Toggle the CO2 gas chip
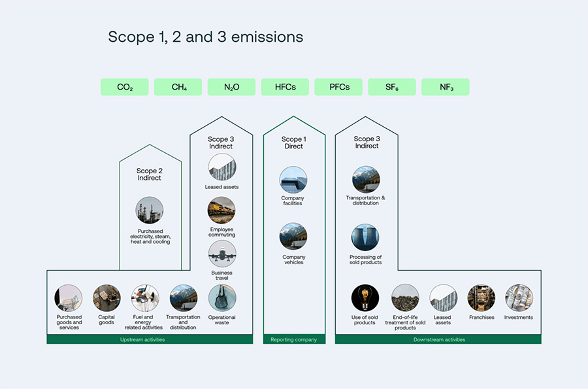This screenshot has width=588, height=389. coord(124,86)
